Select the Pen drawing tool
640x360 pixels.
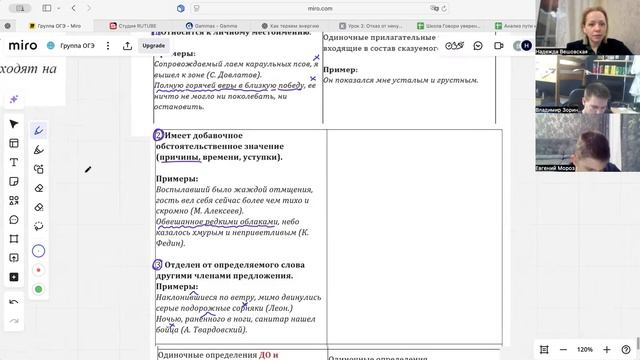click(39, 131)
